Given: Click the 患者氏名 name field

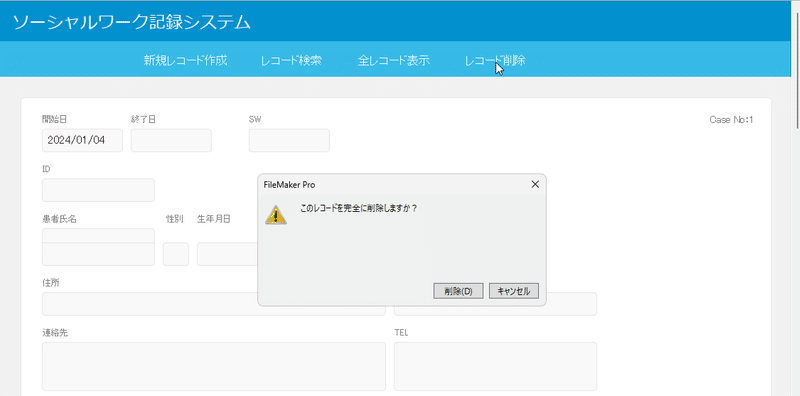Looking at the screenshot, I should click(98, 247).
